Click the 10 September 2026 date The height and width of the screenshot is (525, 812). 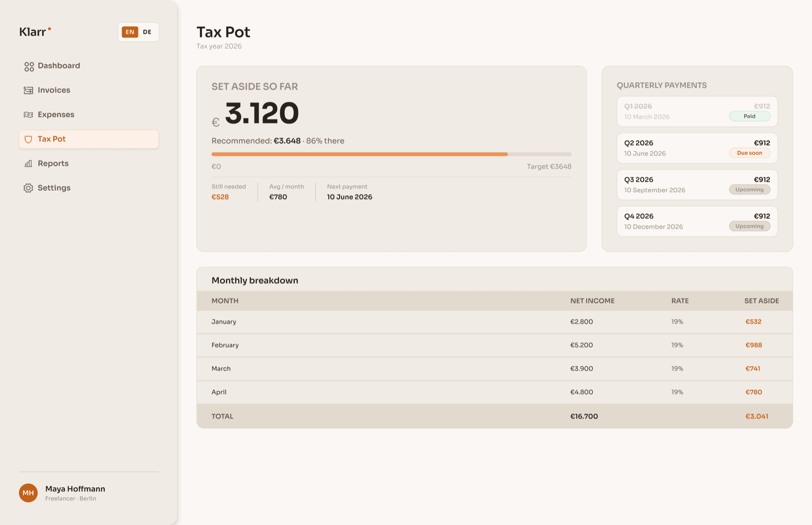pos(655,190)
